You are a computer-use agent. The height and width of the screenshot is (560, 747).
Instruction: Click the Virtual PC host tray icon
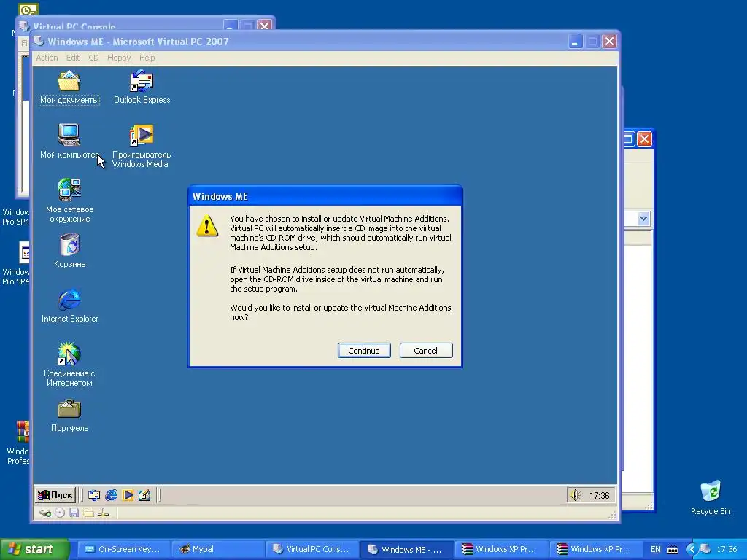705,549
